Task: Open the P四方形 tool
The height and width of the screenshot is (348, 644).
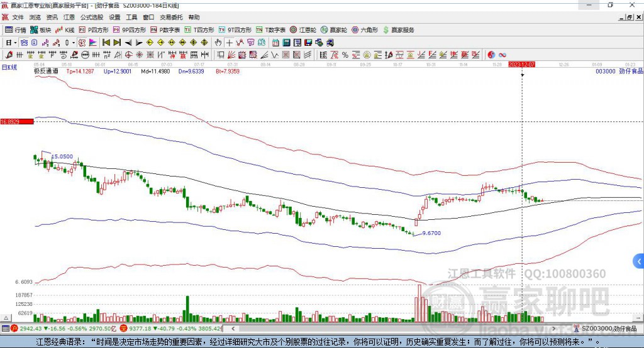Action: pyautogui.click(x=94, y=30)
